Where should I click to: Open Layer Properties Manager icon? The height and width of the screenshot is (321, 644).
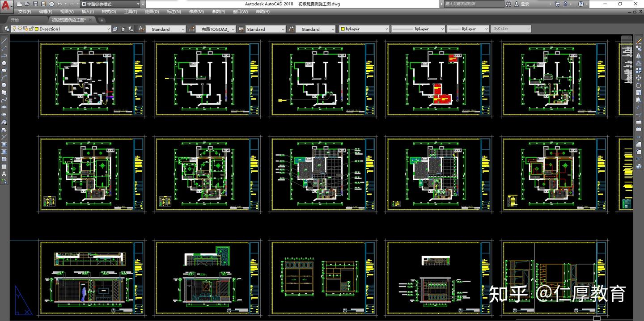click(6, 29)
